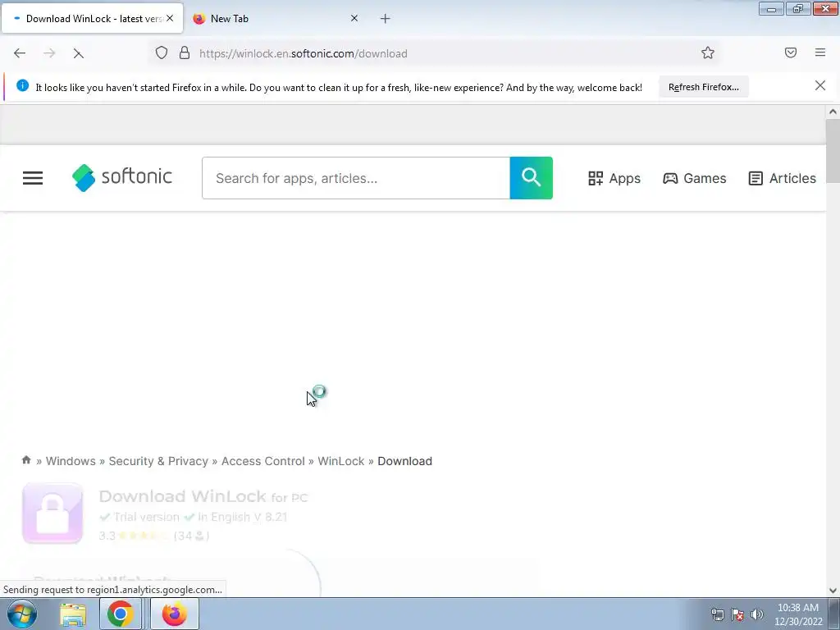Open the Games section
The image size is (840, 630).
(x=695, y=178)
